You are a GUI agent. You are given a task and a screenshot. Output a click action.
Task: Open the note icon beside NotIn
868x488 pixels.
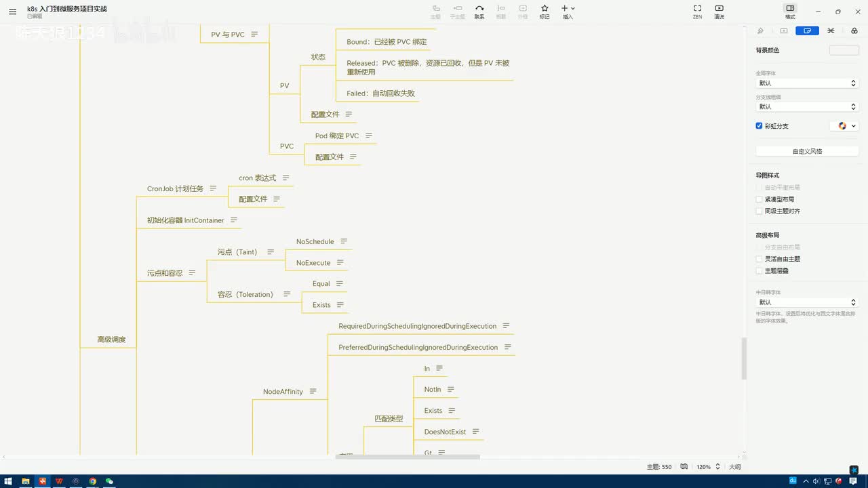(x=451, y=389)
